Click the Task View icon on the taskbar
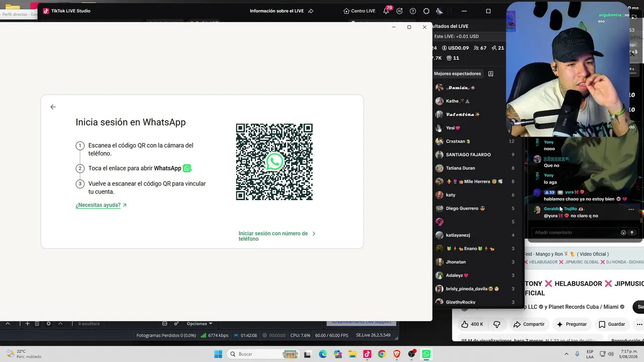Viewport: 644px width, 362px height. [307, 354]
